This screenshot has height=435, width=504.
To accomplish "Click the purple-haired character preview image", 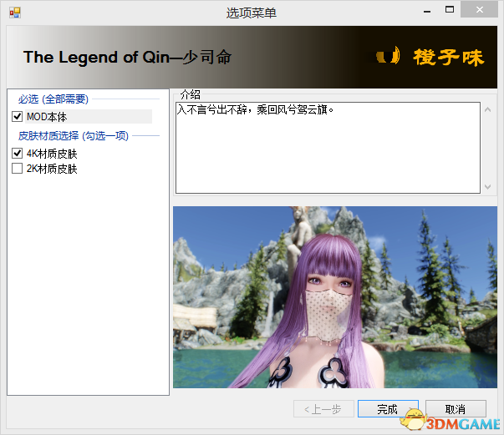I will [x=335, y=297].
